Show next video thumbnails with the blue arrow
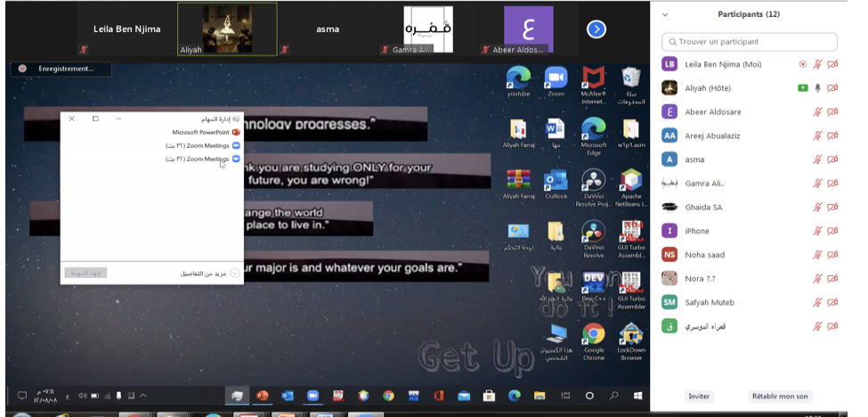This screenshot has width=868, height=417. click(x=596, y=29)
